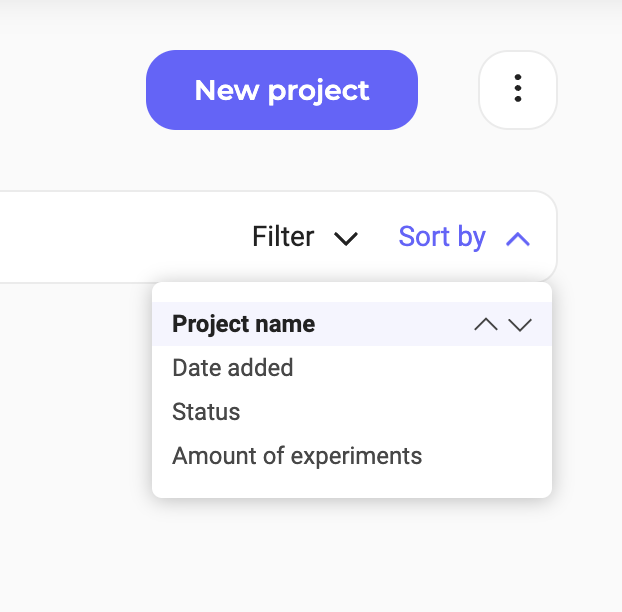The width and height of the screenshot is (622, 612).
Task: Sort ascending using Project name up arrow
Action: 486,324
